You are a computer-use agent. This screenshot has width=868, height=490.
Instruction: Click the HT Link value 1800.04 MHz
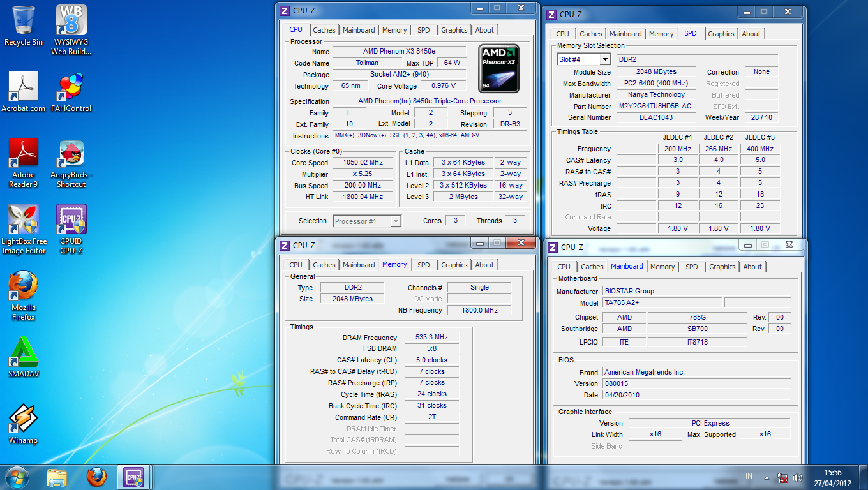pyautogui.click(x=364, y=197)
